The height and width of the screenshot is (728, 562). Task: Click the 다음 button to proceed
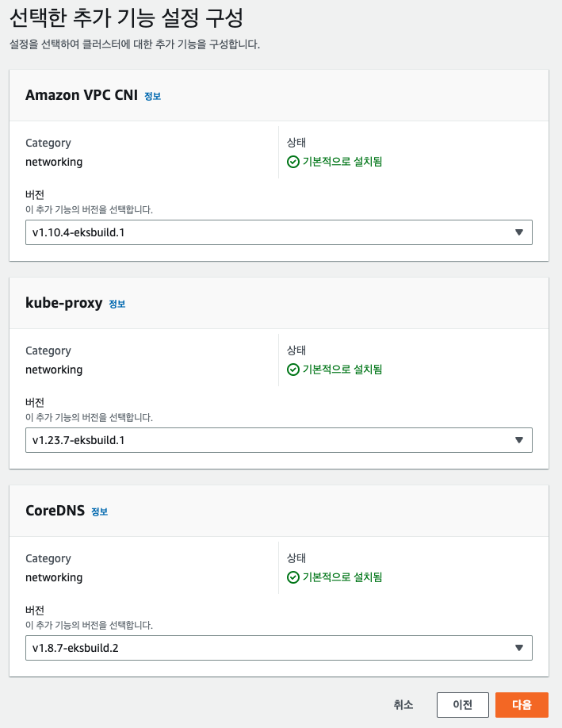[522, 704]
